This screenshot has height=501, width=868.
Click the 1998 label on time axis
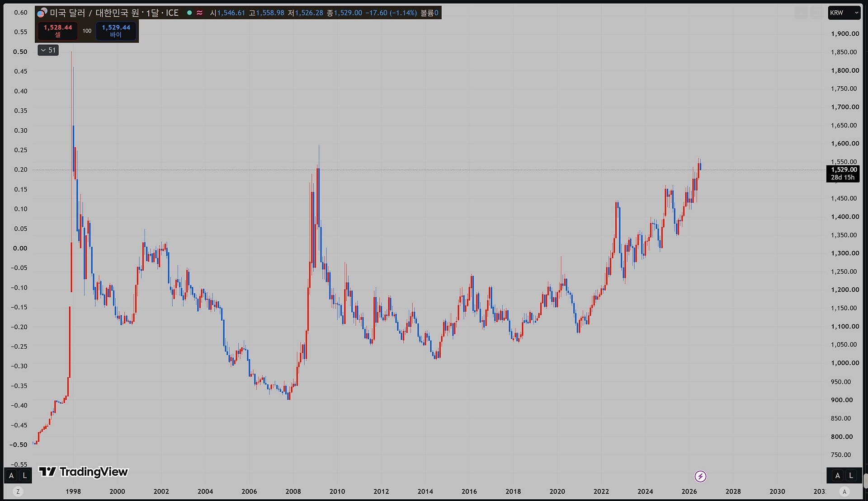click(x=73, y=492)
